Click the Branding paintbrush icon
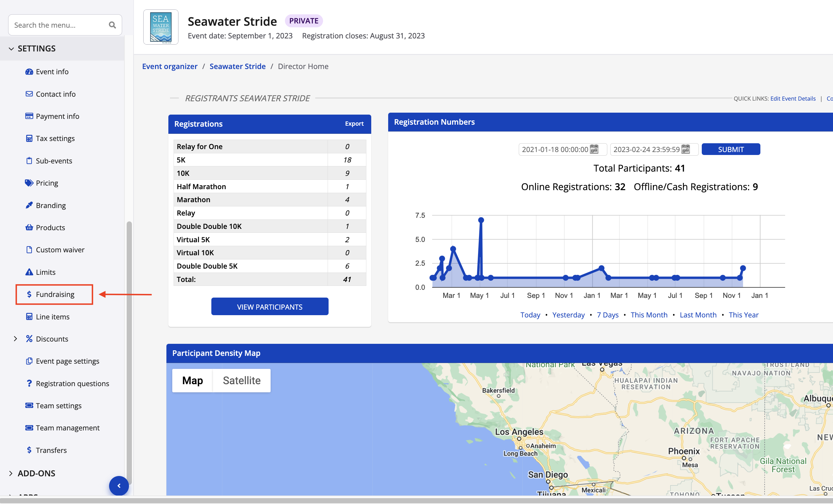The height and width of the screenshot is (504, 833). (x=29, y=205)
